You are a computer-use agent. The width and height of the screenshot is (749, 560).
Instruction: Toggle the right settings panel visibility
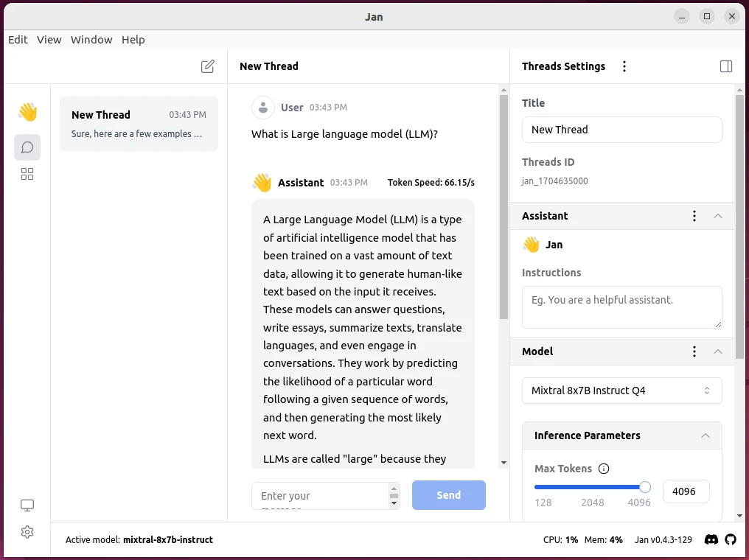coord(726,66)
